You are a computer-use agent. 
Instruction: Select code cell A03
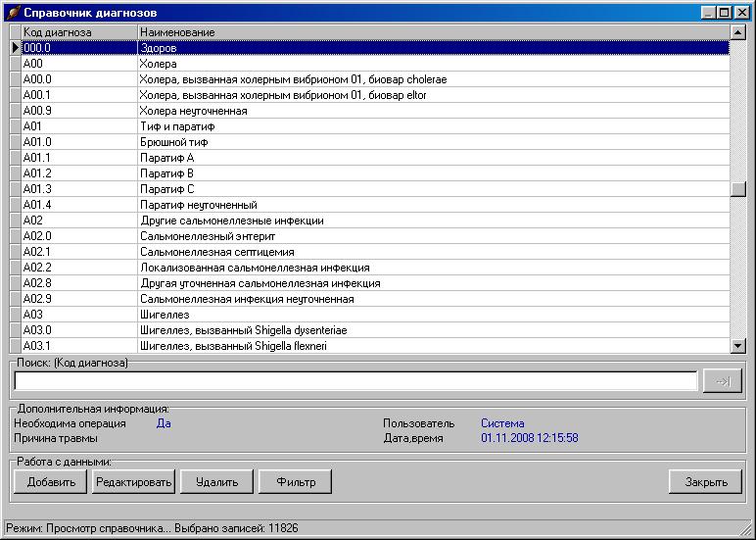pos(79,315)
